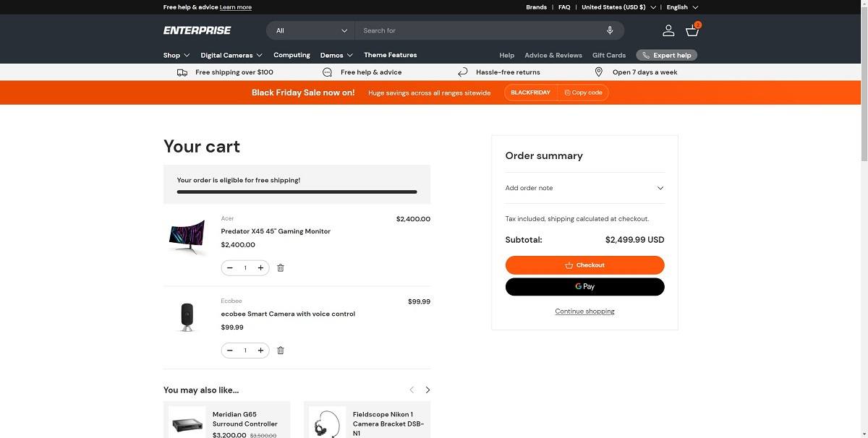Open the Shop navigation menu
Viewport: 868px width, 438px height.
click(174, 54)
